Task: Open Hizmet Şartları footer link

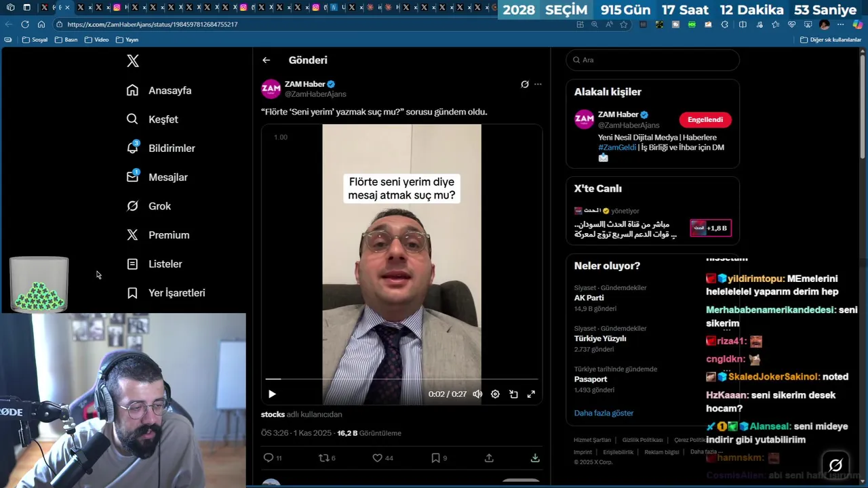Action: pyautogui.click(x=592, y=440)
